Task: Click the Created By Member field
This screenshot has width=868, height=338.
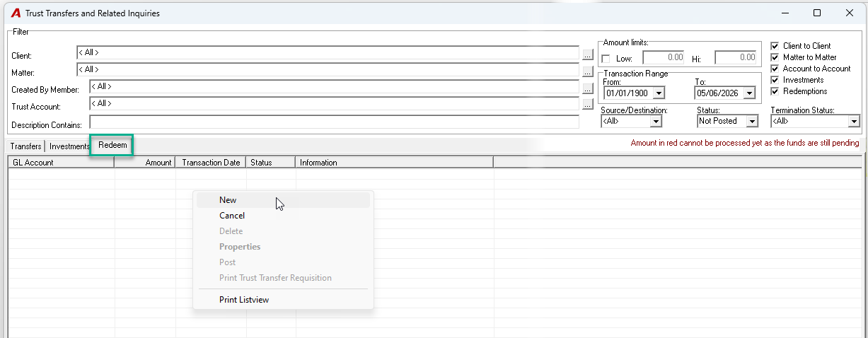Action: [x=335, y=87]
